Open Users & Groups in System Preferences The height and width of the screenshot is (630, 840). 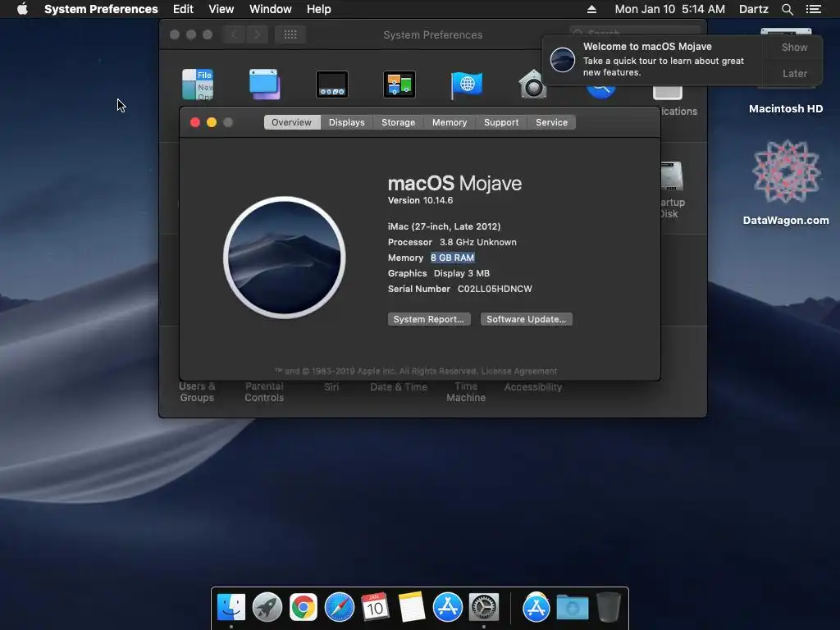coord(197,391)
